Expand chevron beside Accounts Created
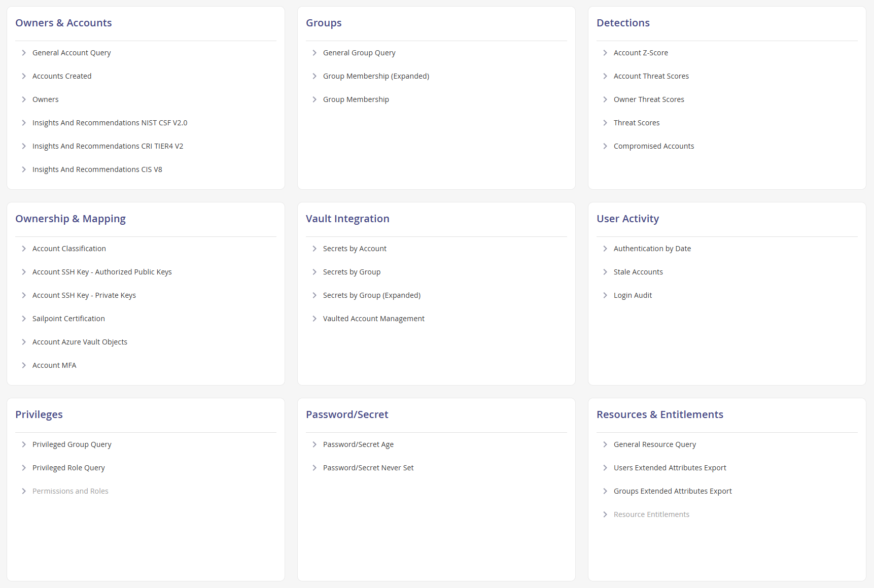This screenshot has width=874, height=588. point(24,76)
